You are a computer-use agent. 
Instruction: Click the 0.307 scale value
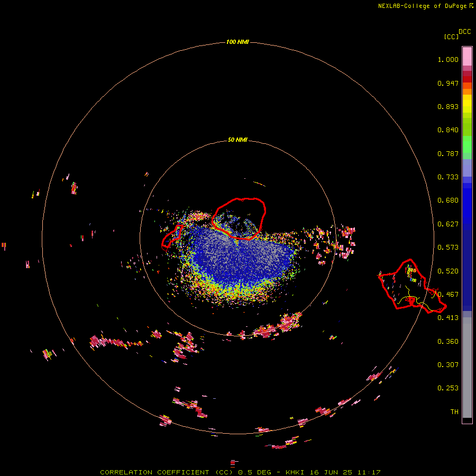(x=448, y=365)
